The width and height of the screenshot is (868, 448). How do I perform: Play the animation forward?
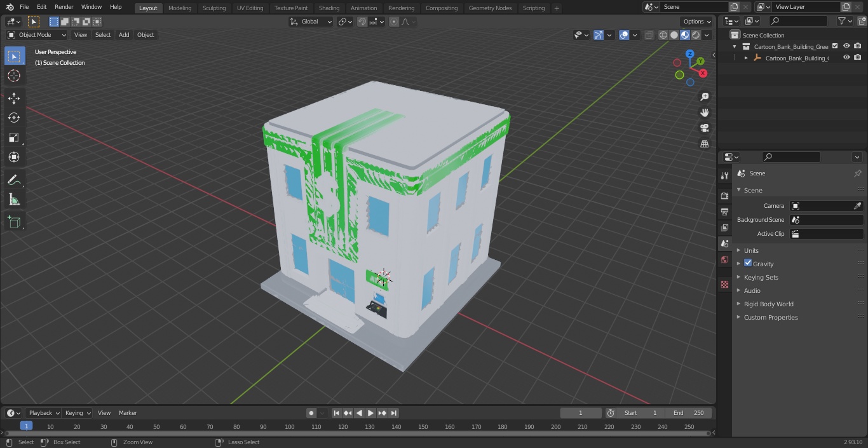tap(371, 413)
